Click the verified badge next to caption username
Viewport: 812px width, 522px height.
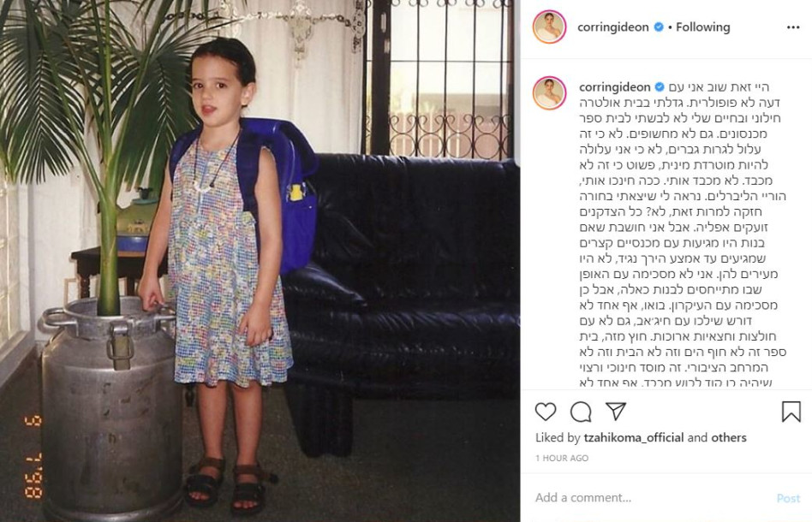660,87
